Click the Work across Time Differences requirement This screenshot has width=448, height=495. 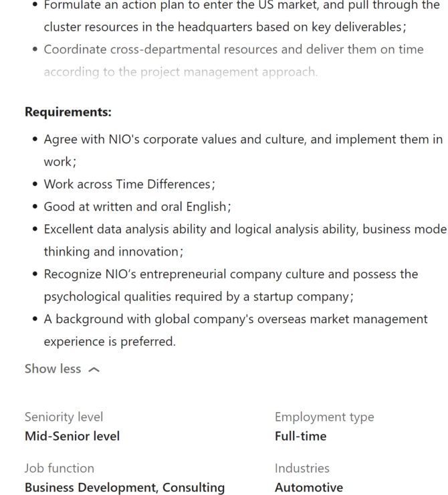point(129,184)
